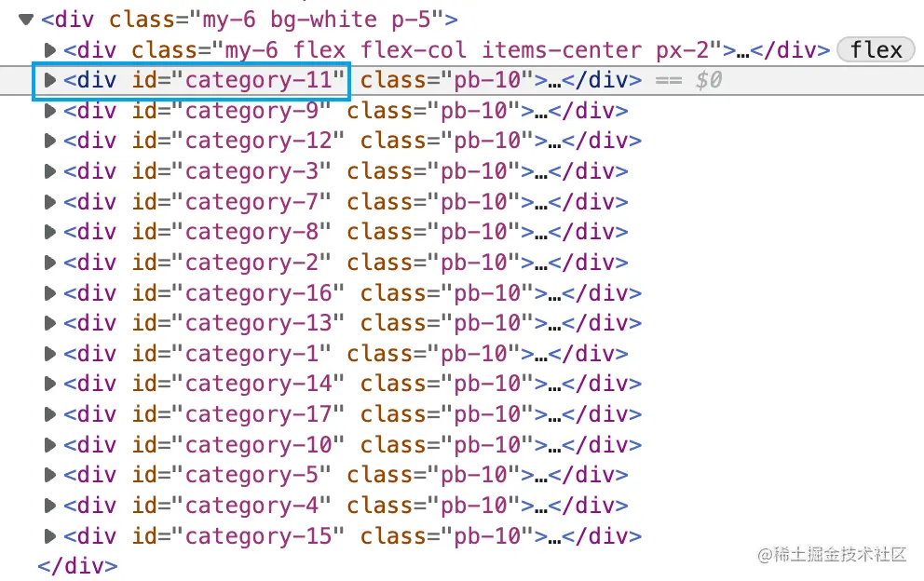Select the id="category-16" attribute text

(x=238, y=293)
